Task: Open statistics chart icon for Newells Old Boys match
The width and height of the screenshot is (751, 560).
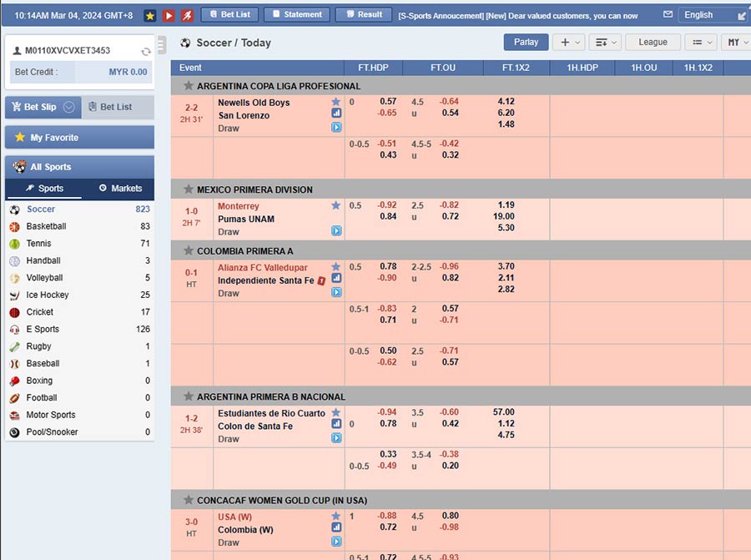Action: point(336,113)
